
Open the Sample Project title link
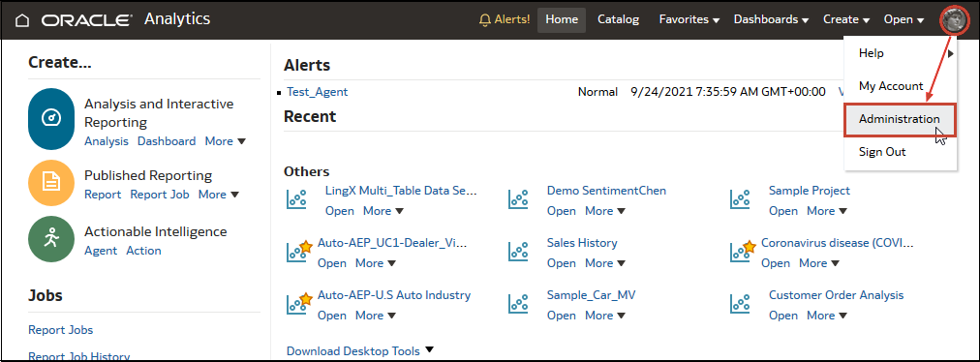point(810,191)
